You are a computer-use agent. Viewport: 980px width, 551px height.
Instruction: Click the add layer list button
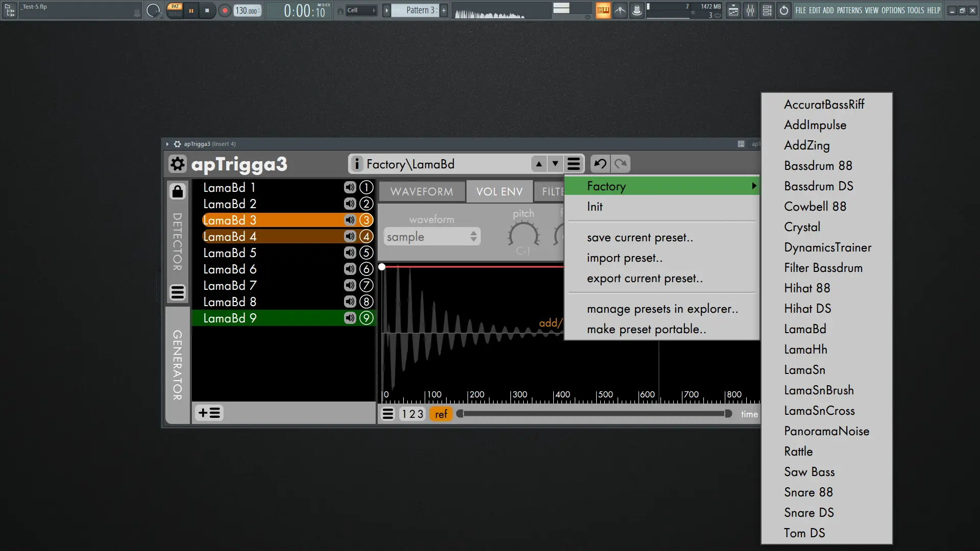click(209, 413)
